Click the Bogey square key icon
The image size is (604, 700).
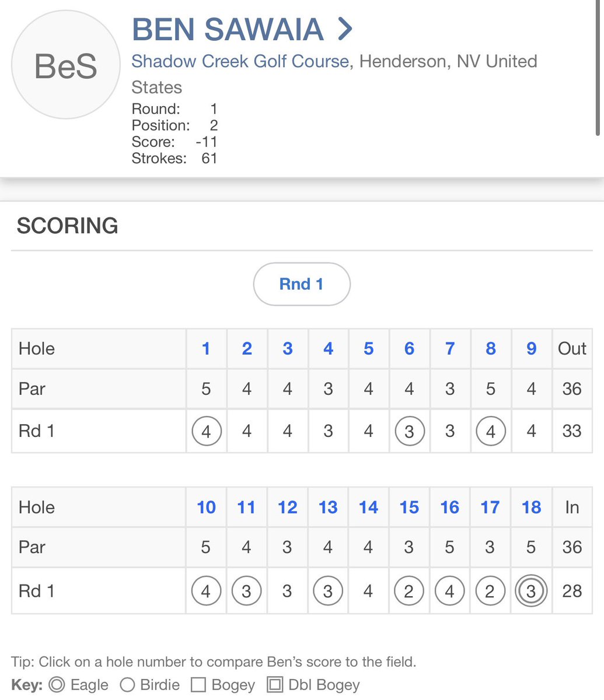coord(198,685)
